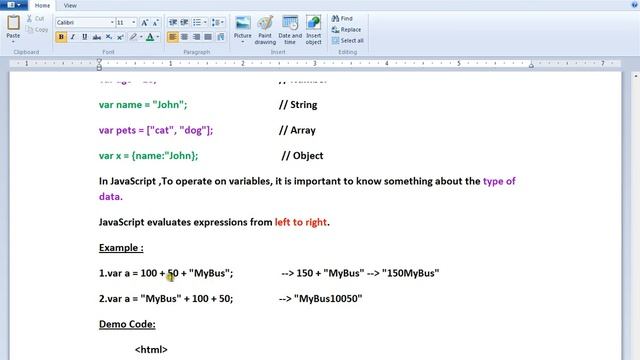640x360 pixels.
Task: Open the highlight color dropdown arrow
Action: pyautogui.click(x=141, y=37)
